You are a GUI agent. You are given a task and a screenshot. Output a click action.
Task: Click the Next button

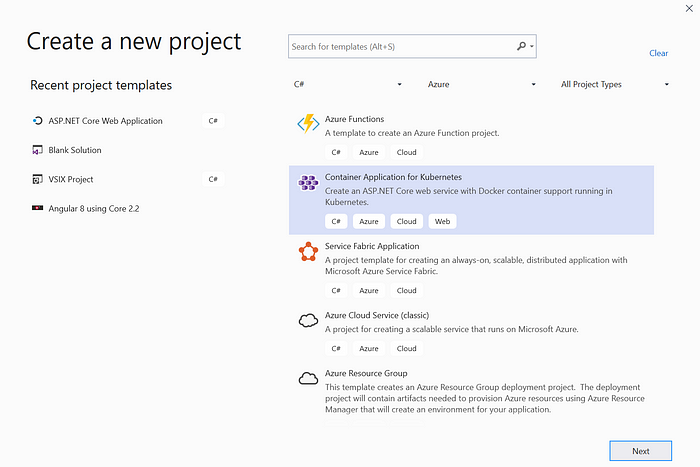[x=640, y=451]
